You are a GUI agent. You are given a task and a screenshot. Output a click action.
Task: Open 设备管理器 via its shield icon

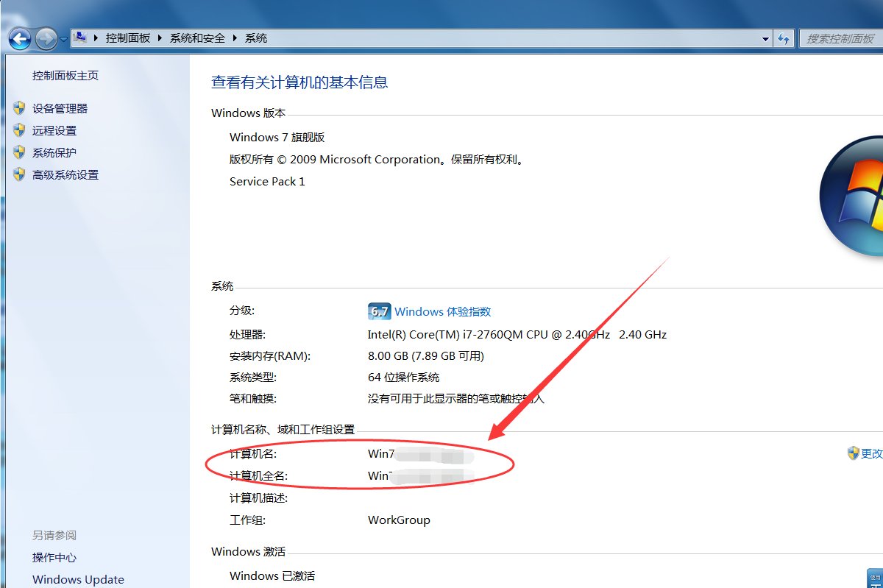coord(18,108)
